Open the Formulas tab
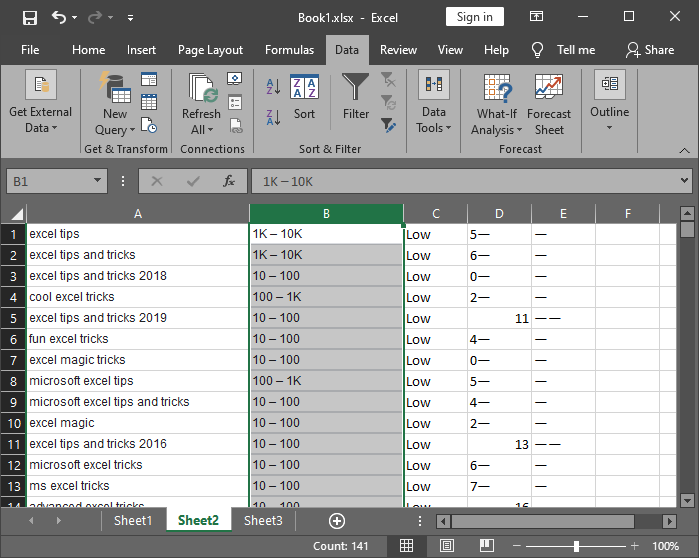The height and width of the screenshot is (558, 699). [289, 50]
